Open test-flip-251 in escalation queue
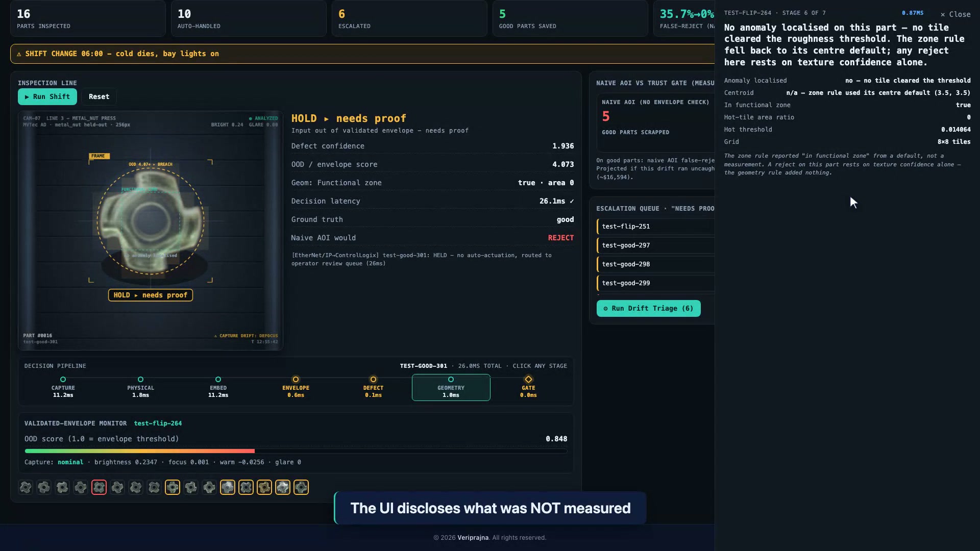 655,227
